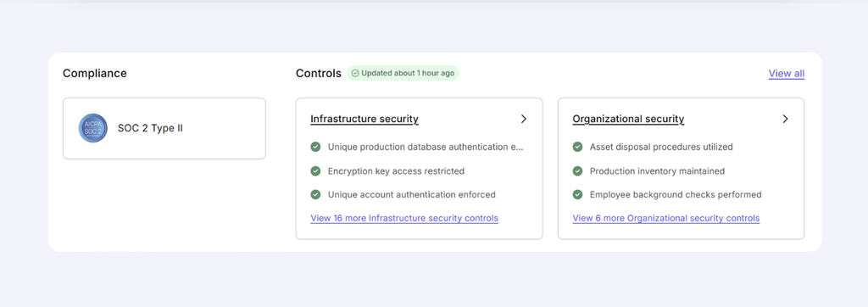
Task: Click green check beside Production inventory maintained
Action: (x=577, y=171)
